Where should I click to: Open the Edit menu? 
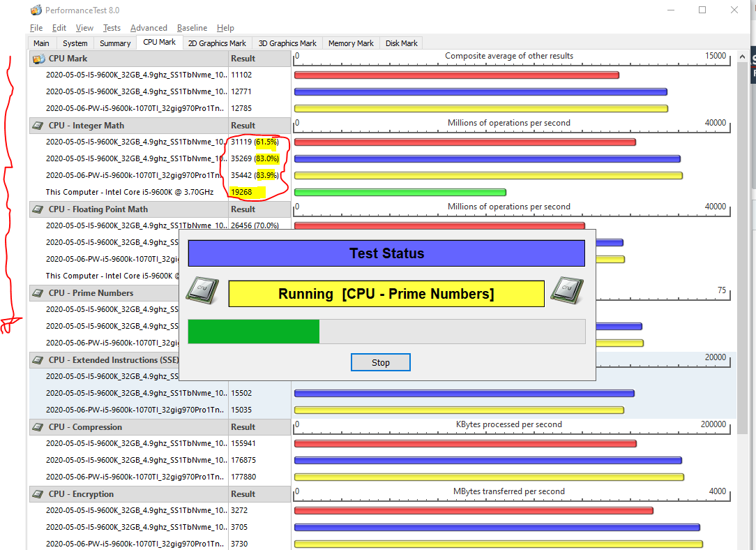point(59,28)
